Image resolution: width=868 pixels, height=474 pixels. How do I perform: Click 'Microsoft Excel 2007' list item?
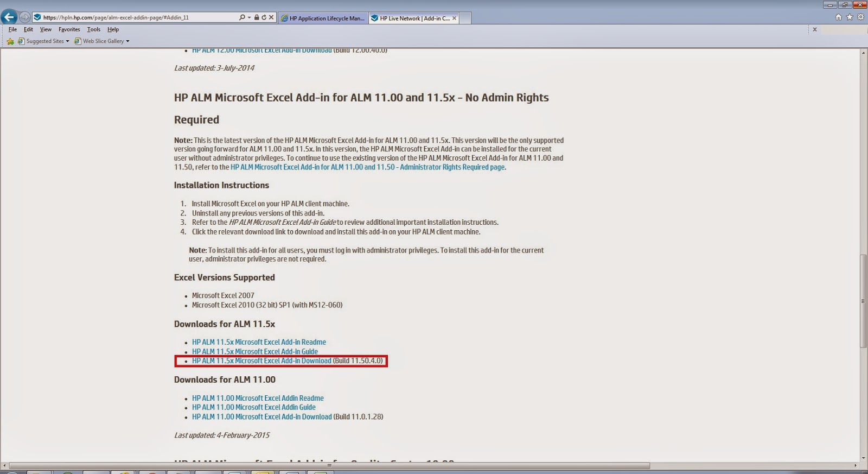tap(223, 295)
